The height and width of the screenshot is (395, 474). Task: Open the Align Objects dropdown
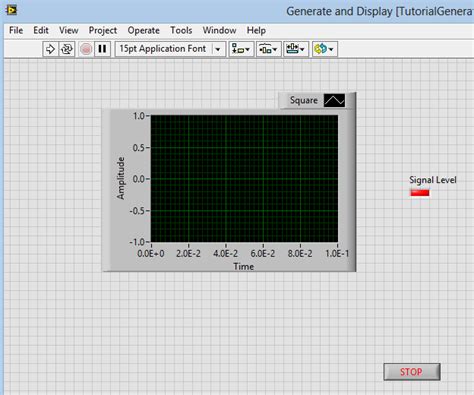pos(241,49)
